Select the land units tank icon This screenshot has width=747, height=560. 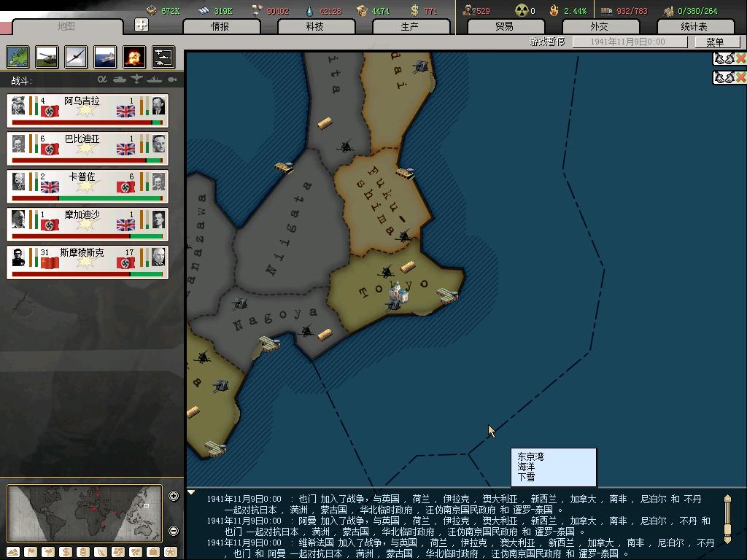[x=47, y=57]
